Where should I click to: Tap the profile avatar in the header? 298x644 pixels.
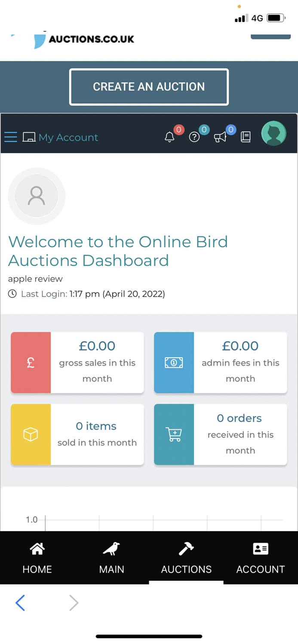tap(273, 134)
